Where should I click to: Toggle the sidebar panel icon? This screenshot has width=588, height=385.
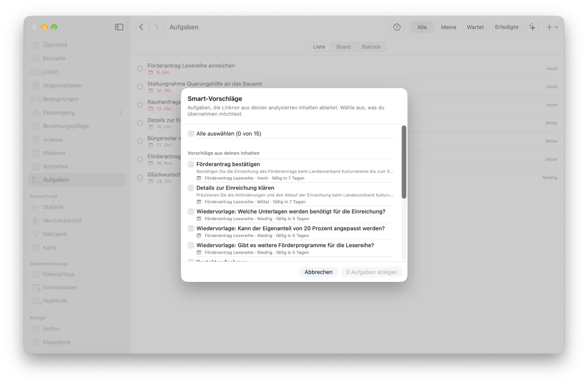click(119, 27)
